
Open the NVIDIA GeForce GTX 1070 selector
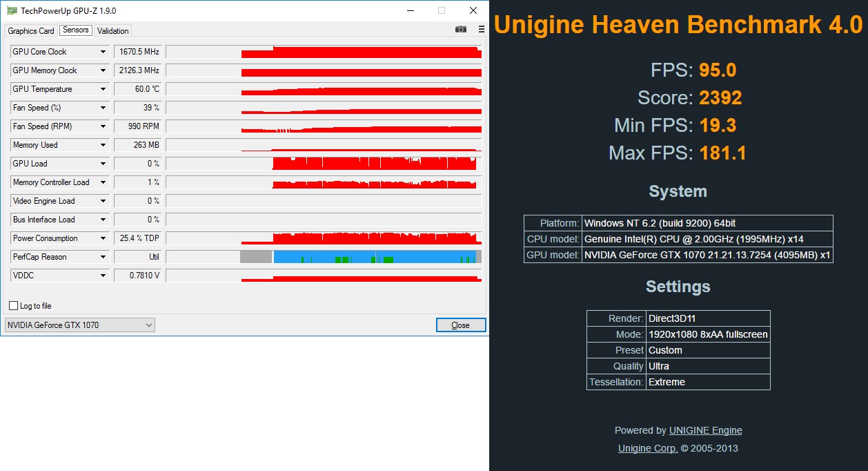(79, 325)
